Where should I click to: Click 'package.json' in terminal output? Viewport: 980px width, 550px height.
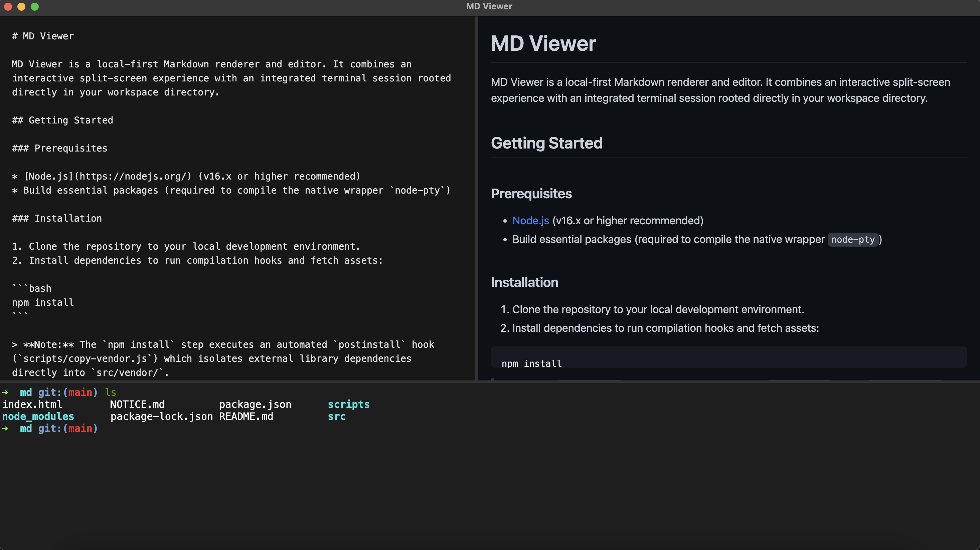pos(255,404)
